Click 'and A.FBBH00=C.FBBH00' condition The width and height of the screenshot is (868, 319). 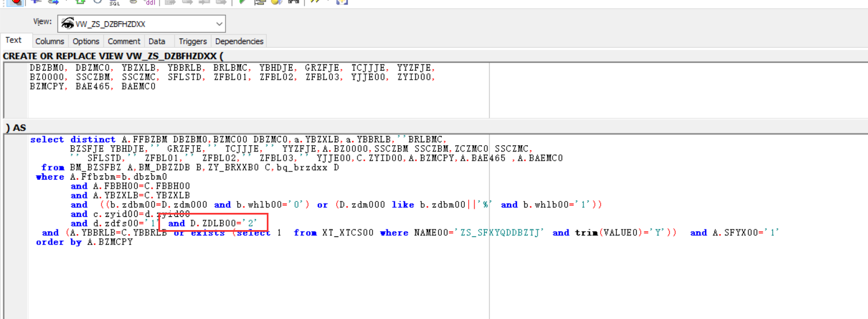(x=130, y=186)
